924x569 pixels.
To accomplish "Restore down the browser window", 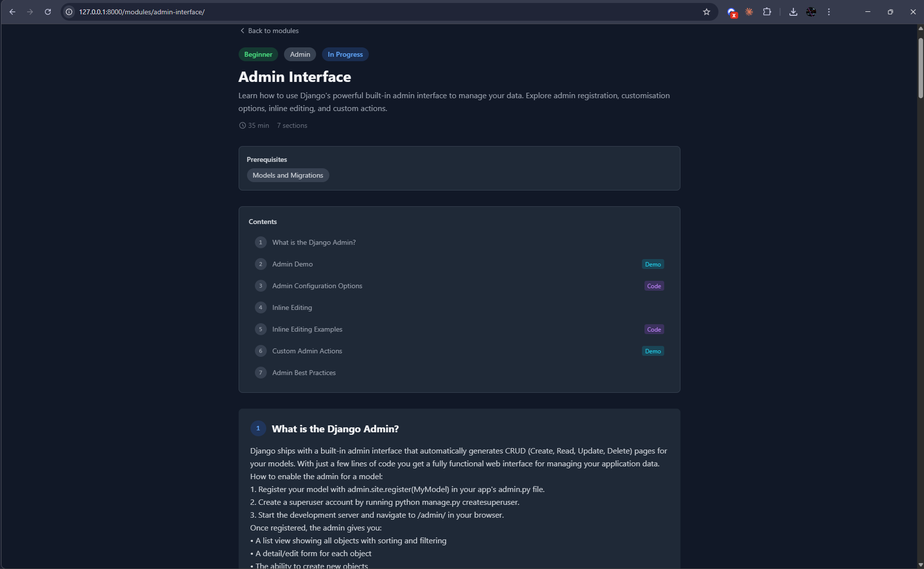I will pos(890,12).
